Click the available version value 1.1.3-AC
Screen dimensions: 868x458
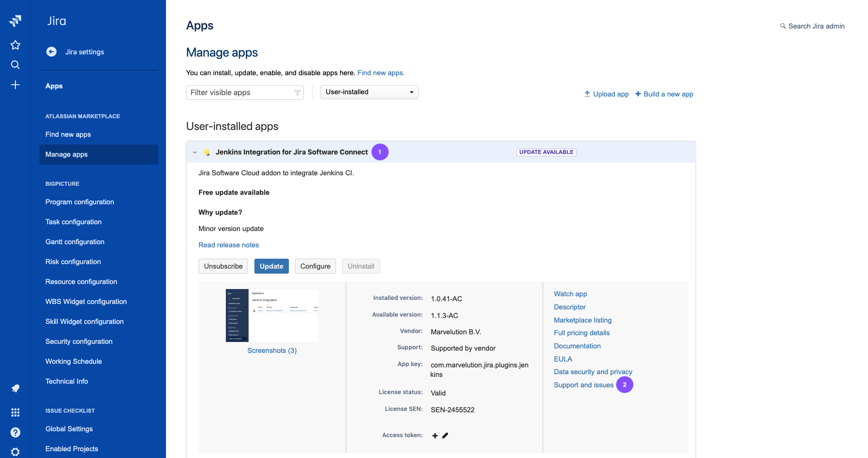click(x=444, y=316)
